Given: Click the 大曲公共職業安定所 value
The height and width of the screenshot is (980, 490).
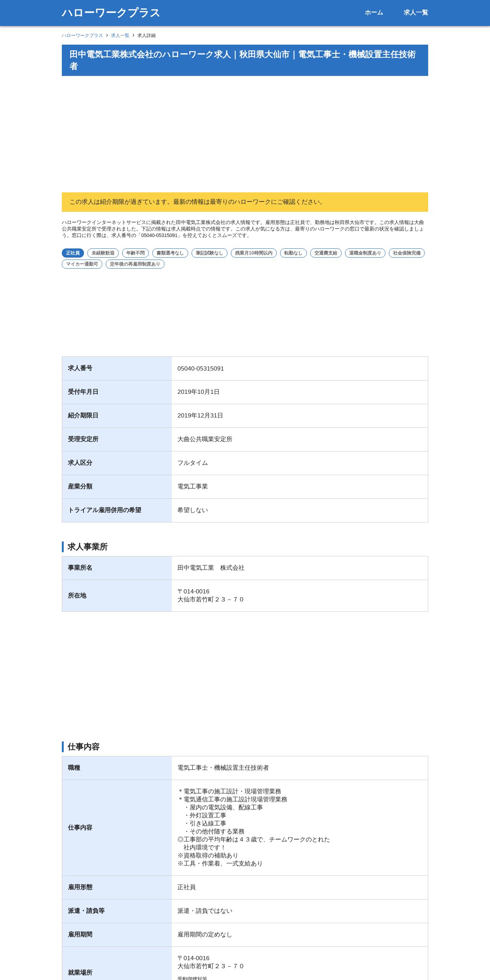Looking at the screenshot, I should (205, 439).
